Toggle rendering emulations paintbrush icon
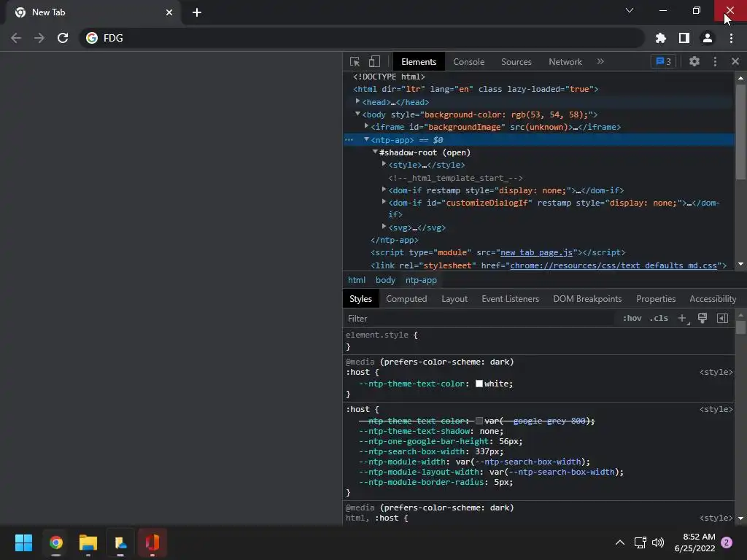747x560 pixels. tap(703, 318)
